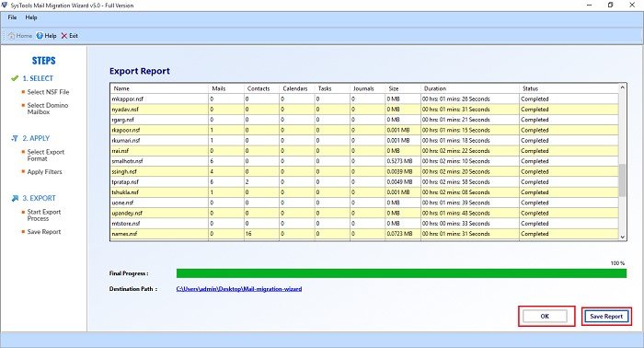Select the rkapoor.nsf row

pos(364,130)
